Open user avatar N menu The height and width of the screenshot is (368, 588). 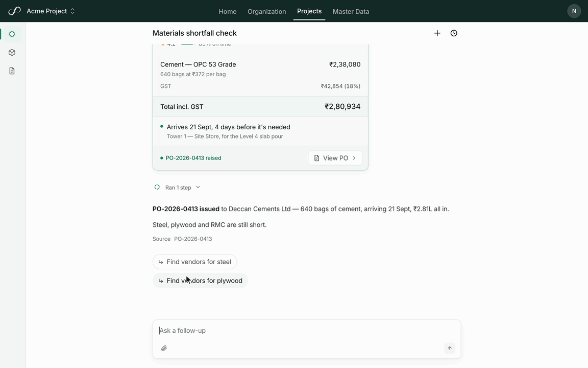click(x=574, y=11)
